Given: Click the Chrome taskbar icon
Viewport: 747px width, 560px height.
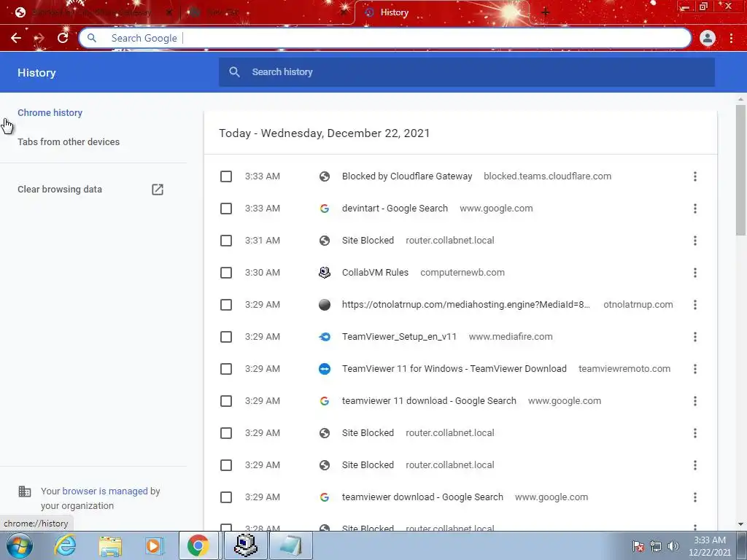Looking at the screenshot, I should coord(198,545).
